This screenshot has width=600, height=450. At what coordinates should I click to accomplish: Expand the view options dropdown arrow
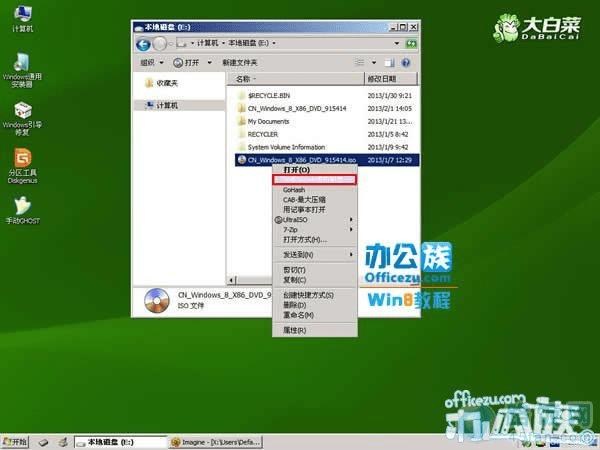coord(374,62)
